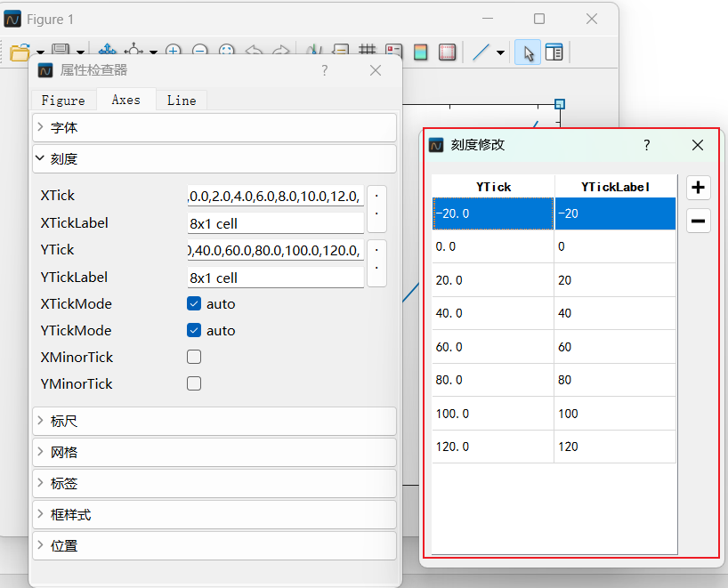Open file icon in Figure 1 toolbar

[20, 52]
